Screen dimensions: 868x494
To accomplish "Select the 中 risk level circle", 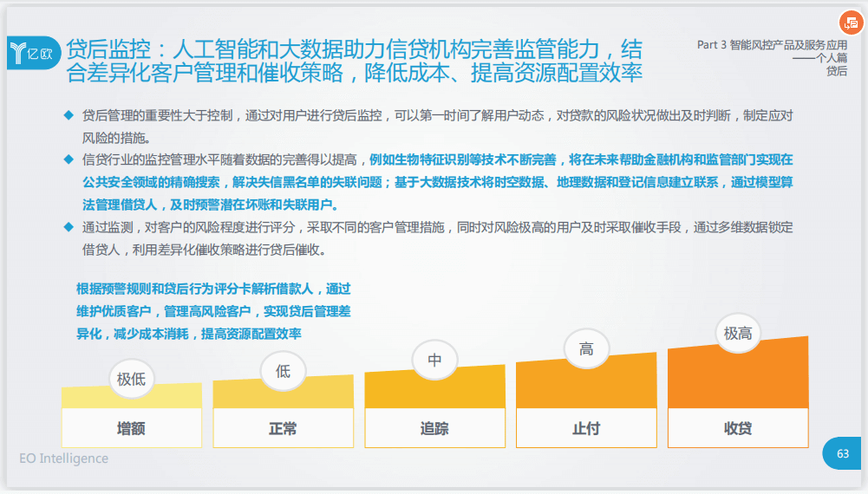I will (434, 360).
